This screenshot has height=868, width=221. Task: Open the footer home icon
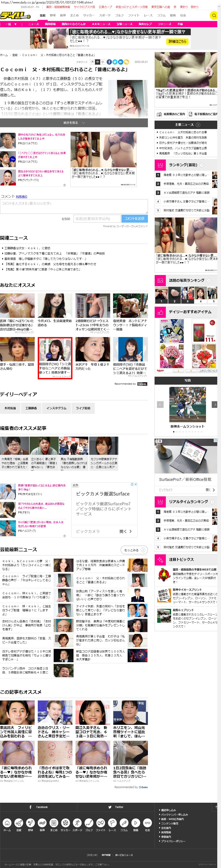[7, 822]
